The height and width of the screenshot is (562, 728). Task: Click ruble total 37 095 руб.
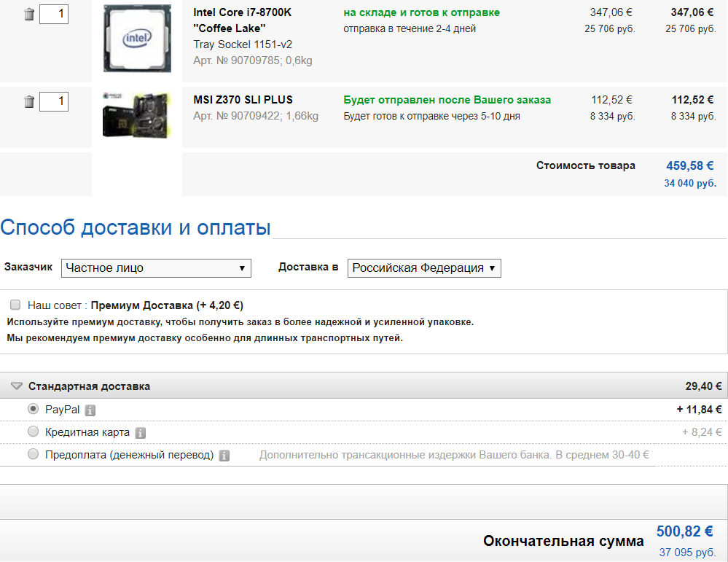click(688, 553)
